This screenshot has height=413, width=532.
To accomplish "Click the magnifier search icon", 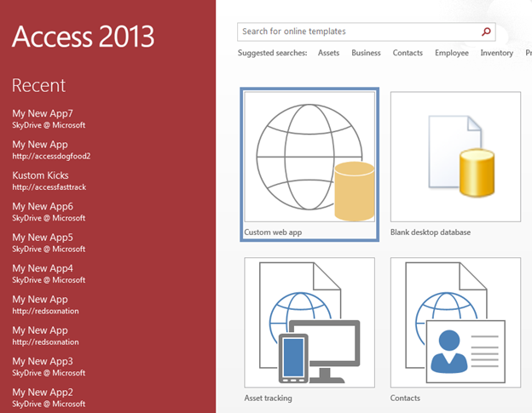I will pyautogui.click(x=486, y=32).
